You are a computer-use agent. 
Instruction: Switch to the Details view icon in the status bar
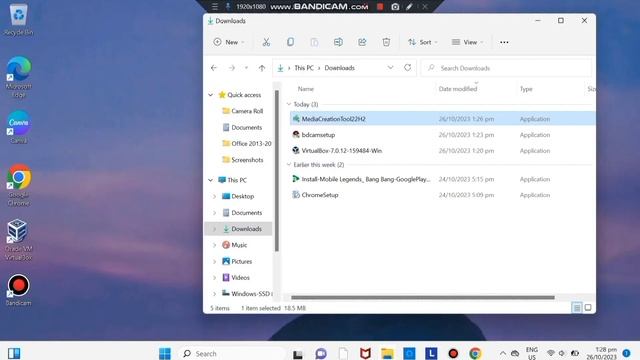coord(577,308)
